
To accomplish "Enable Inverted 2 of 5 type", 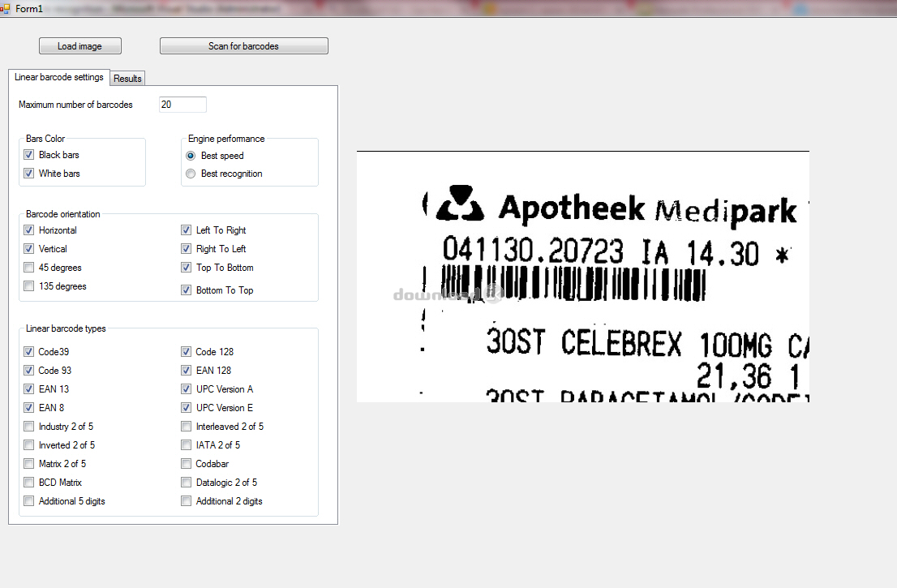I will tap(29, 445).
